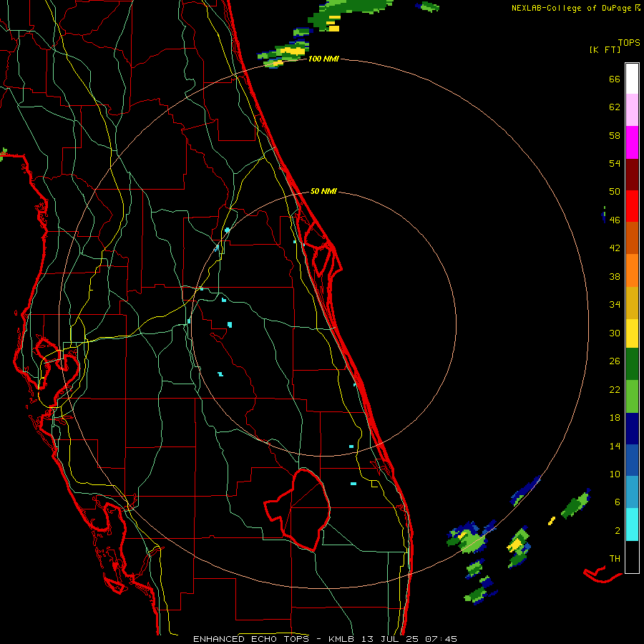
Task: Click the 66 legend value
Action: [x=615, y=79]
